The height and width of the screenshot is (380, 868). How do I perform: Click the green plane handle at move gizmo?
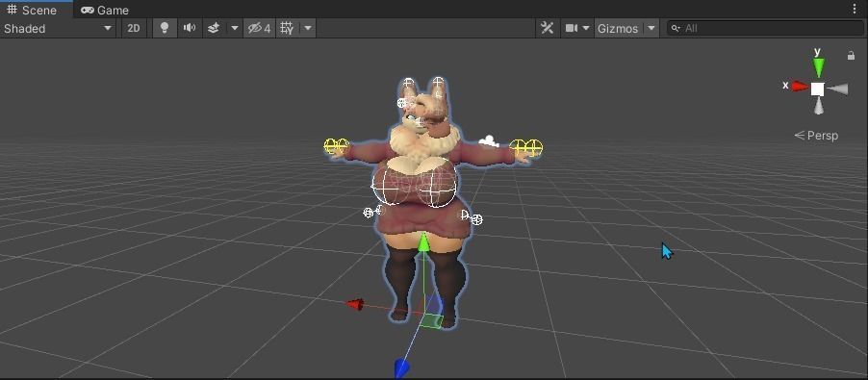click(x=431, y=321)
